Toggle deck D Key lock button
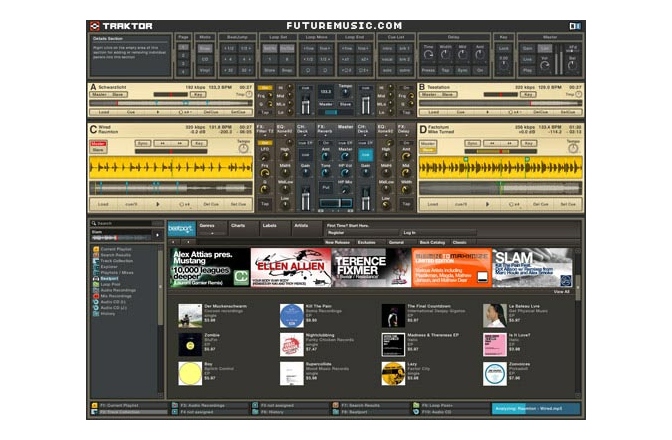The height and width of the screenshot is (440, 672). click(x=528, y=143)
